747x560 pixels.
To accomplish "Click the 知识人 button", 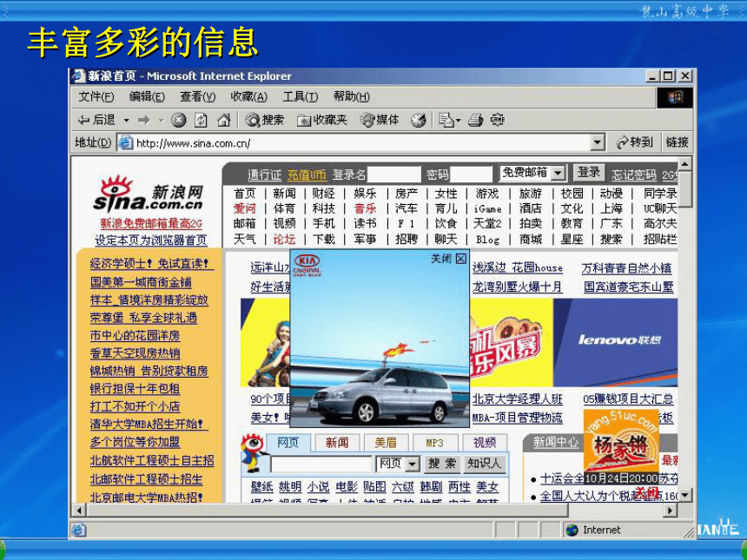I will pos(484,464).
